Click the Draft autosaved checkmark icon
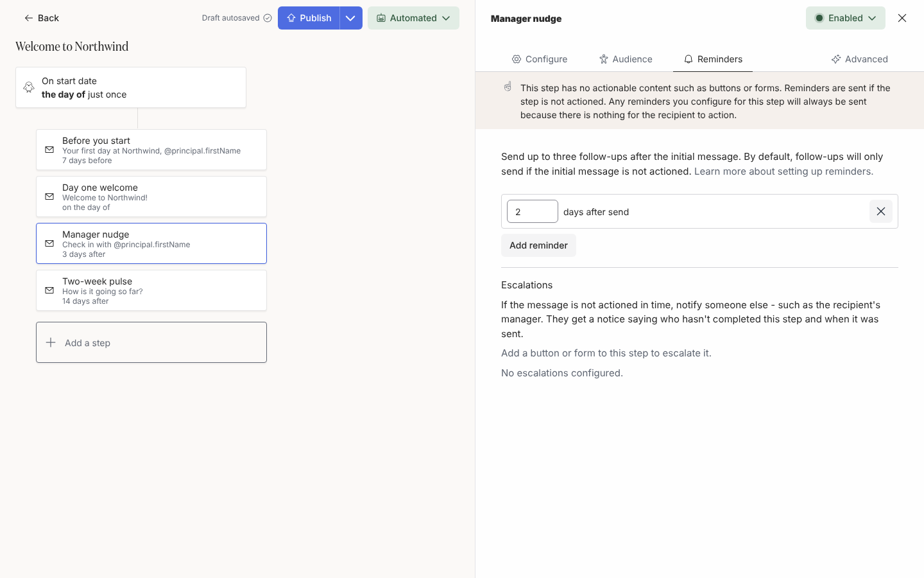 coord(268,18)
